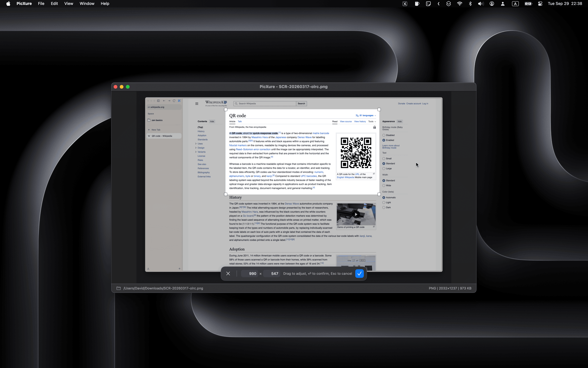Click the PNG | 2032×1237 | 973 KB info
Viewport: 588px width, 368px height.
point(450,288)
